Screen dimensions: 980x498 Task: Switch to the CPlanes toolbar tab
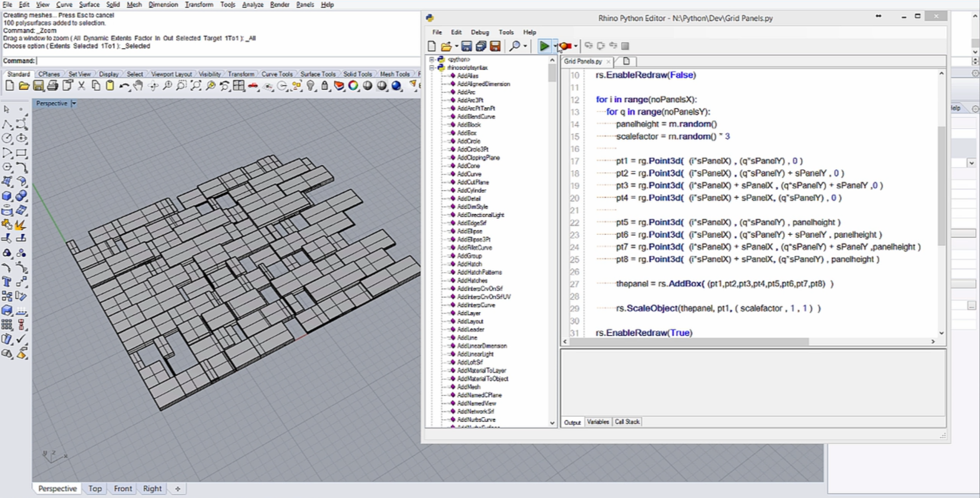coord(49,74)
